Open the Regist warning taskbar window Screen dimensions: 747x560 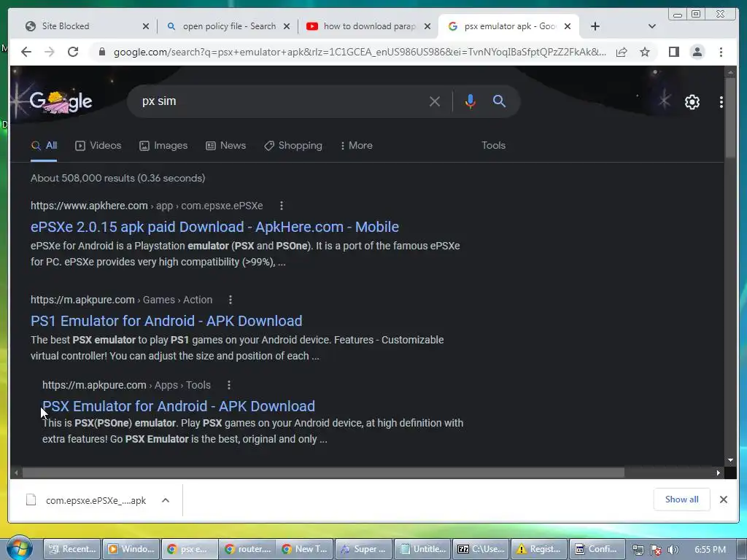click(539, 549)
